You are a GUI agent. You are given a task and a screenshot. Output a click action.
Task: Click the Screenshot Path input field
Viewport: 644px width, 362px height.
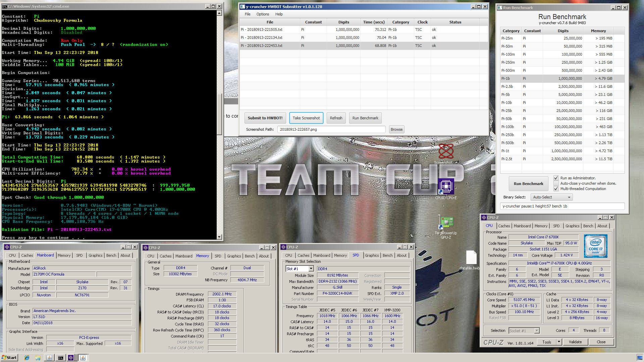[x=331, y=129]
